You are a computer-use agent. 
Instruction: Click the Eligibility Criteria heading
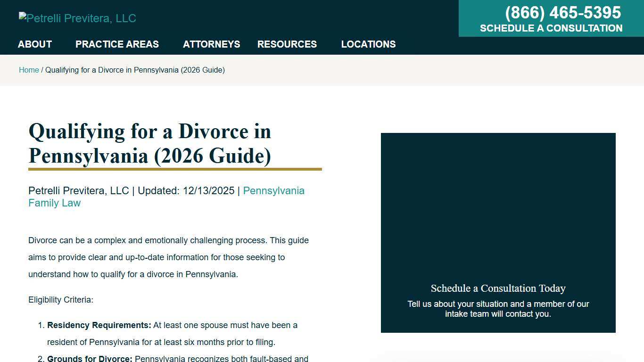(x=61, y=299)
